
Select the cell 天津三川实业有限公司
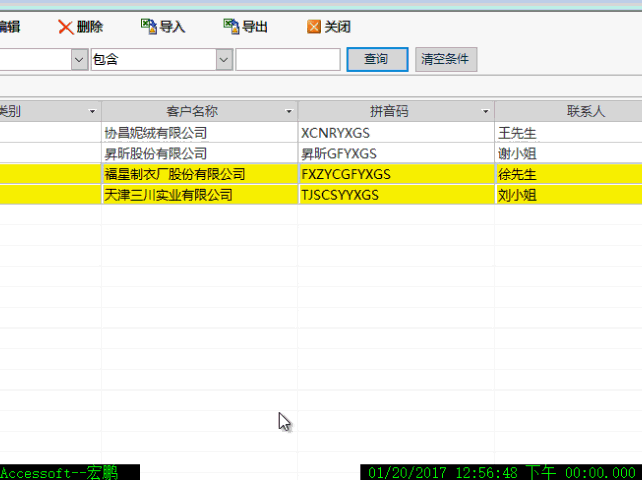point(199,195)
